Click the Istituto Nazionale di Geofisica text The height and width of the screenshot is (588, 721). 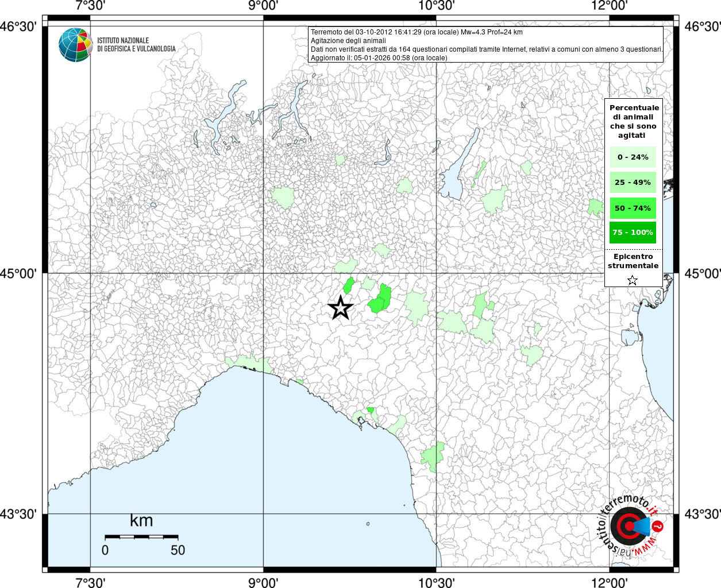(136, 45)
